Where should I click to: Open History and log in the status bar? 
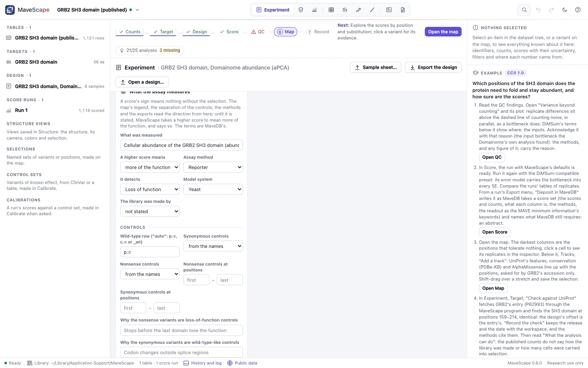(203, 363)
